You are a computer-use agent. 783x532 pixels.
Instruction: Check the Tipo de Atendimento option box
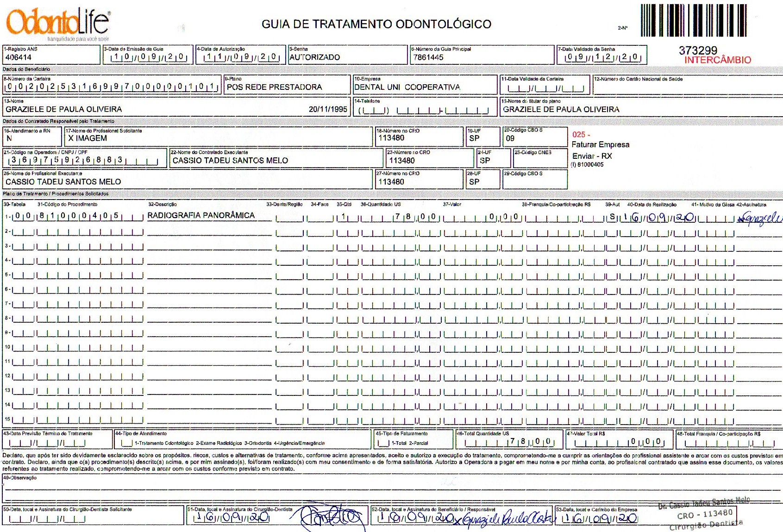tap(126, 443)
